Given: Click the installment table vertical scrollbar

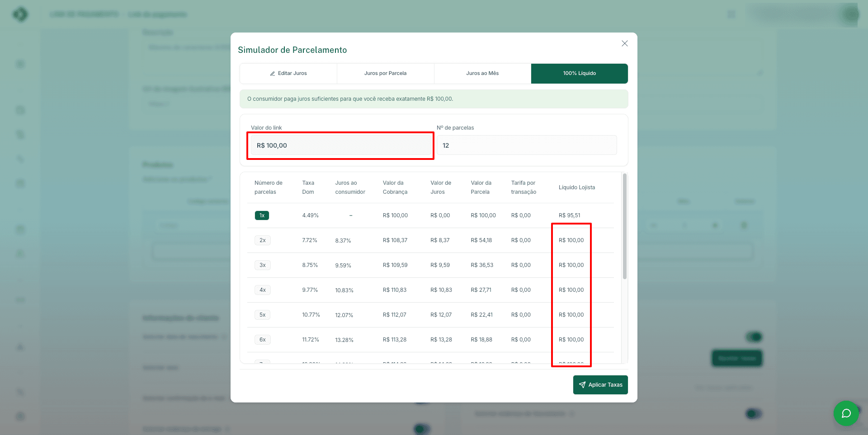Looking at the screenshot, I should click(625, 227).
